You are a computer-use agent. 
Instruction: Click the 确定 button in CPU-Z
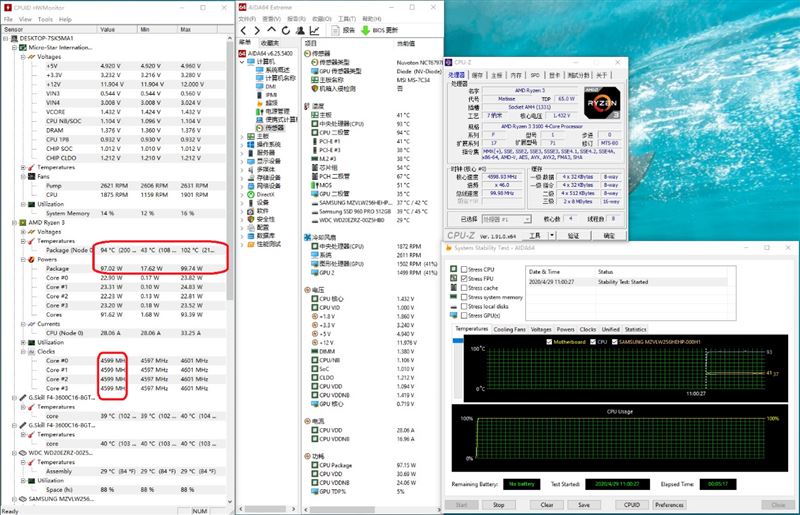[x=609, y=235]
